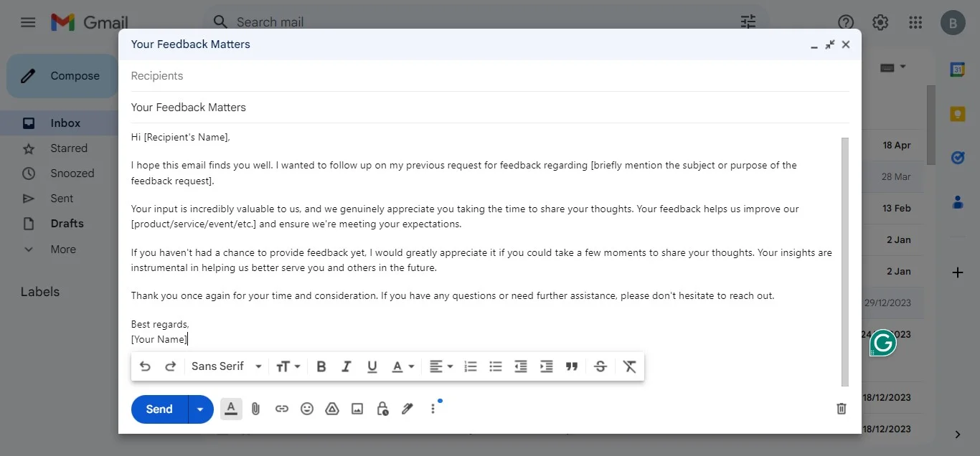Viewport: 980px width, 456px height.
Task: Toggle strikethrough formatting
Action: tap(600, 366)
